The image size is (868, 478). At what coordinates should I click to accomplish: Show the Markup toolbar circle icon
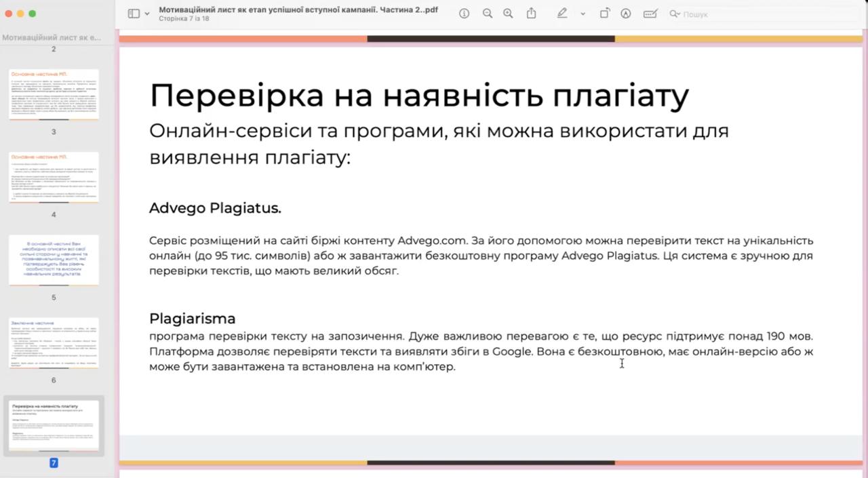coord(626,14)
